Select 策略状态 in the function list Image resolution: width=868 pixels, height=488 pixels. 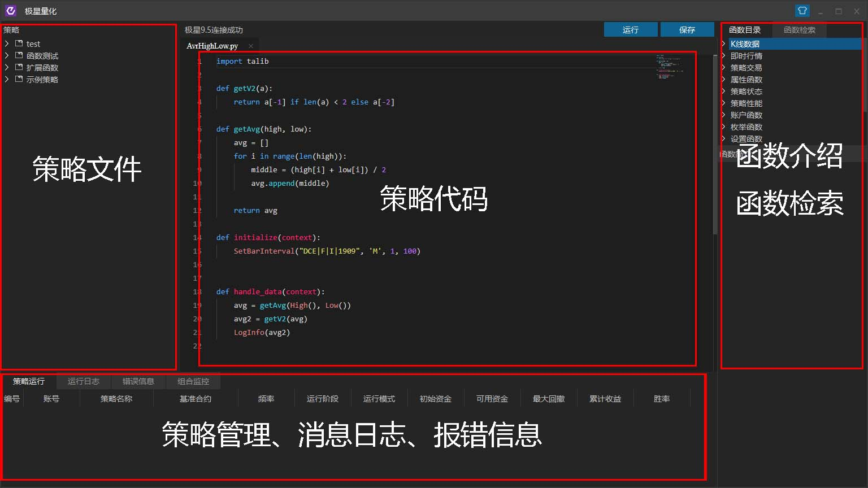click(x=747, y=91)
